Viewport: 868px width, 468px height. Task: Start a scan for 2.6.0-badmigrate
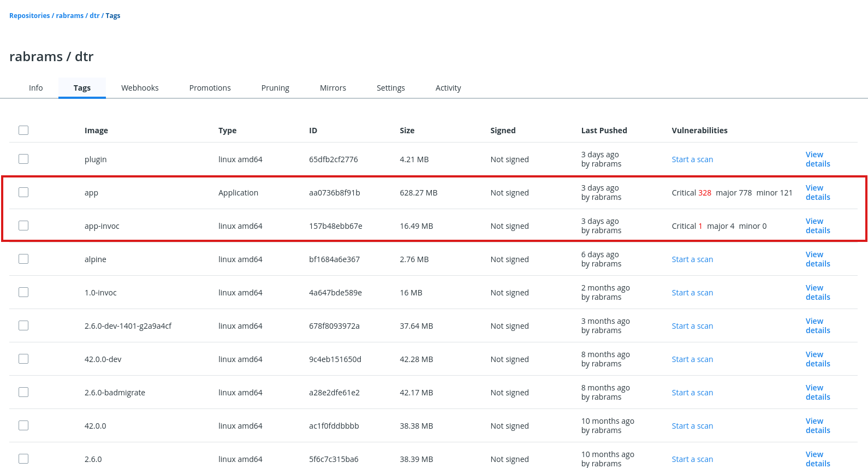692,393
